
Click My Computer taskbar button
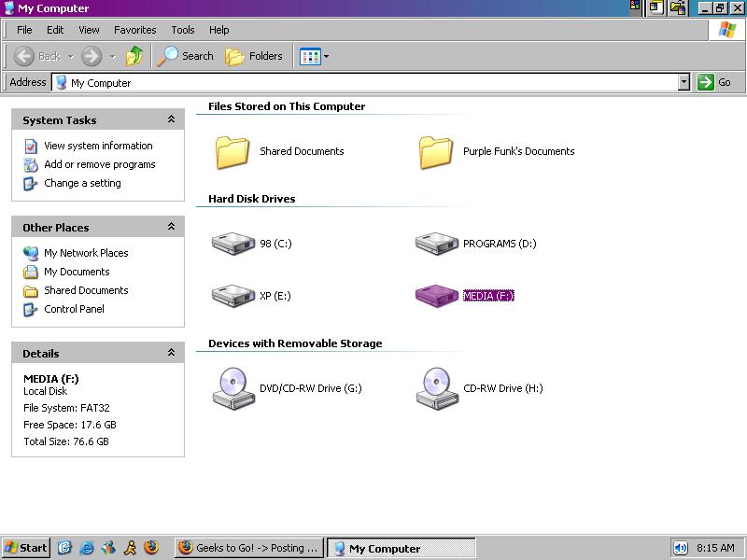pos(402,548)
